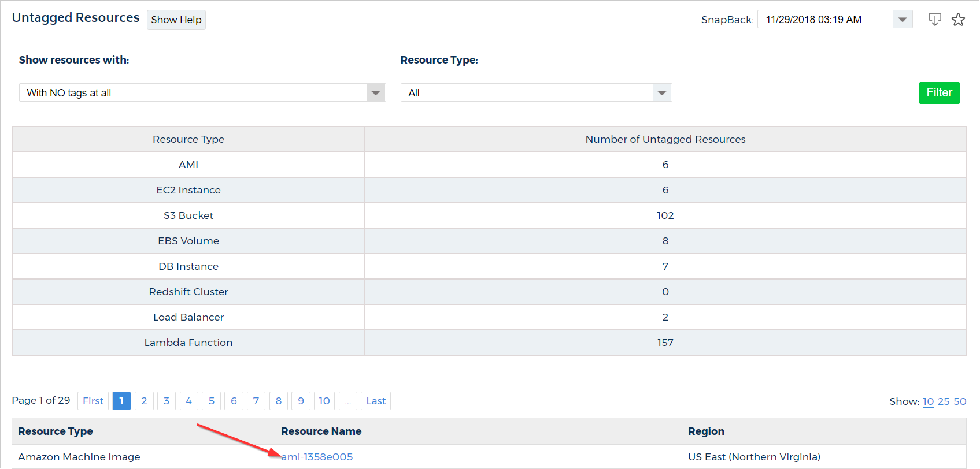980x469 pixels.
Task: Go to page 4
Action: point(188,401)
